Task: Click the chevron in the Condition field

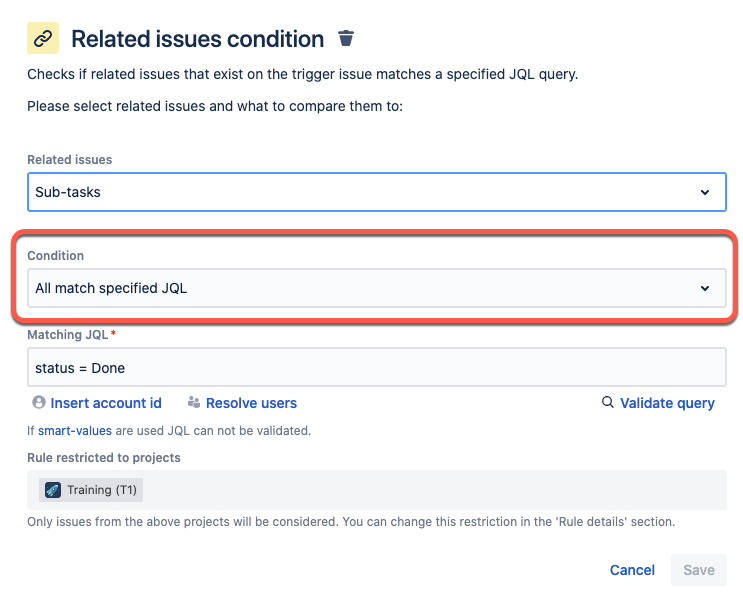Action: coord(705,288)
